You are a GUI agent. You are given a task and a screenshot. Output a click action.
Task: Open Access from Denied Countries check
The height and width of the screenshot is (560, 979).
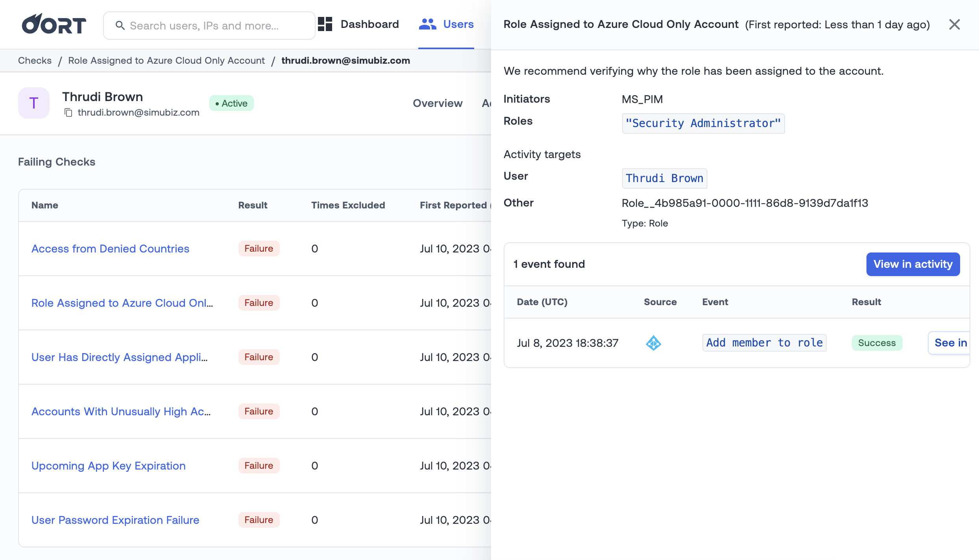(x=110, y=249)
